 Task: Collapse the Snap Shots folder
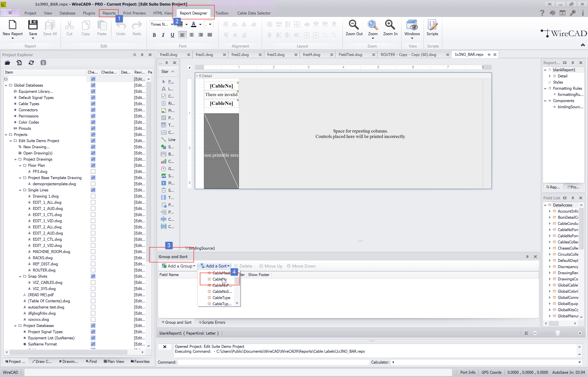(x=20, y=276)
